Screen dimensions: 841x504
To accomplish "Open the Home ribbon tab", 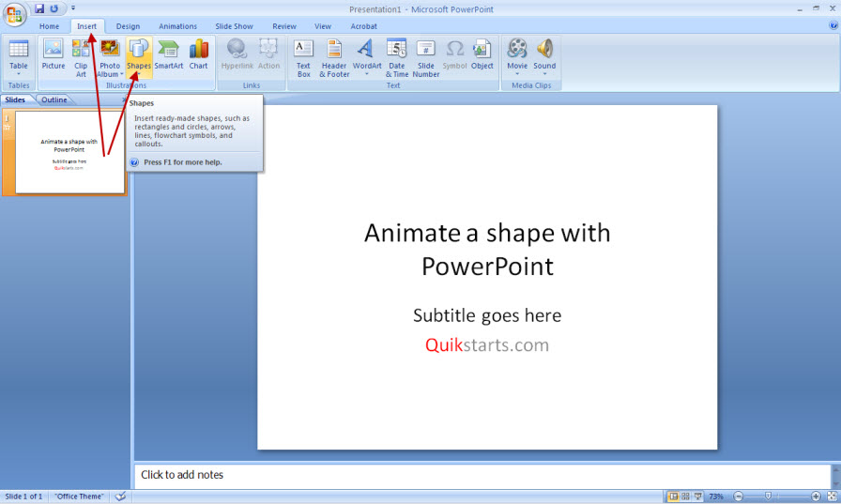I will tap(50, 26).
